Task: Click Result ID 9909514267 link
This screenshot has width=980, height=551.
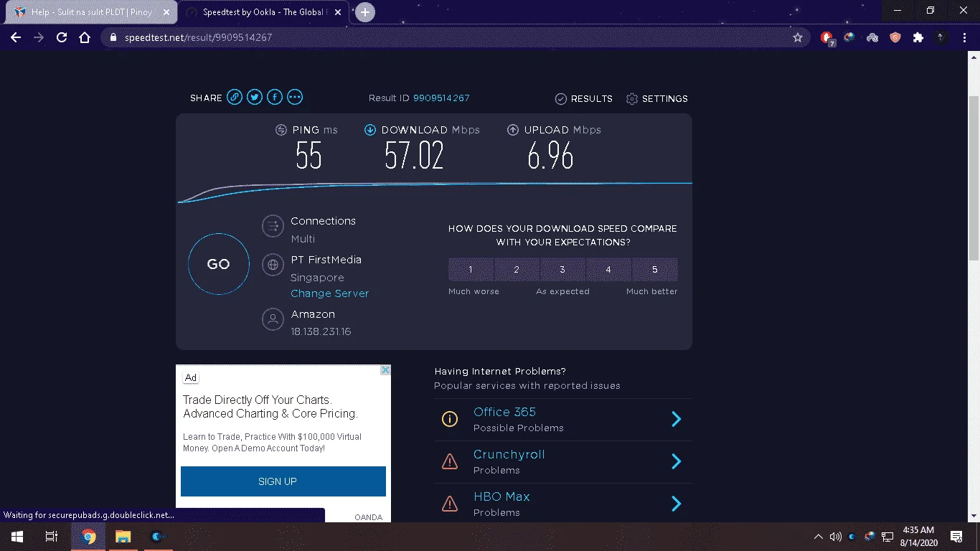Action: tap(441, 98)
